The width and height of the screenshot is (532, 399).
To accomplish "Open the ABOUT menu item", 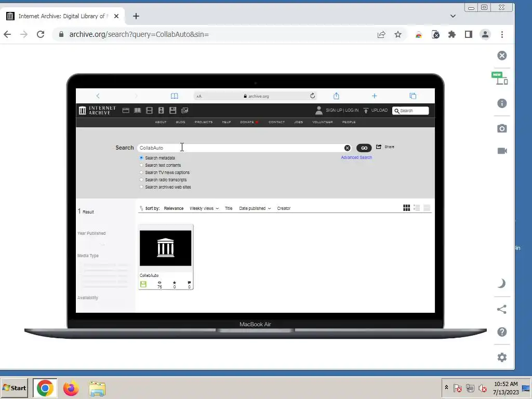I will pos(161,122).
